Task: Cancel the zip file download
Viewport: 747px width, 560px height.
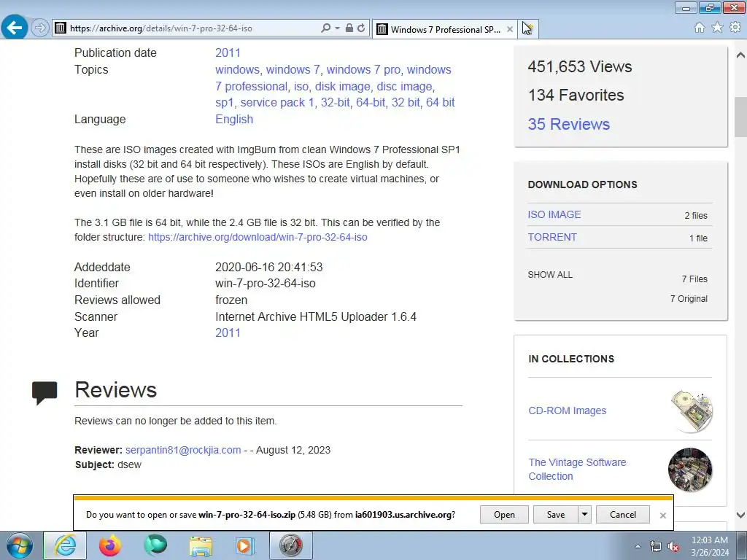Action: (623, 515)
